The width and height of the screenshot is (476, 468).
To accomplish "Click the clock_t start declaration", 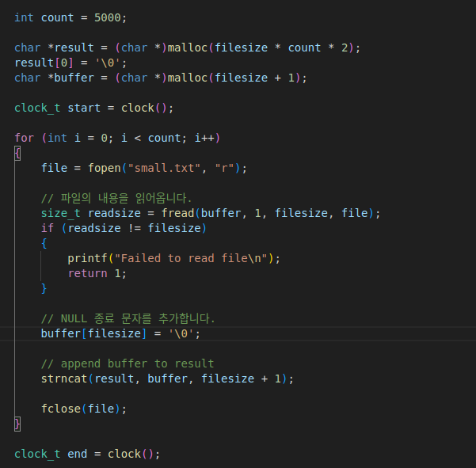I will [93, 108].
